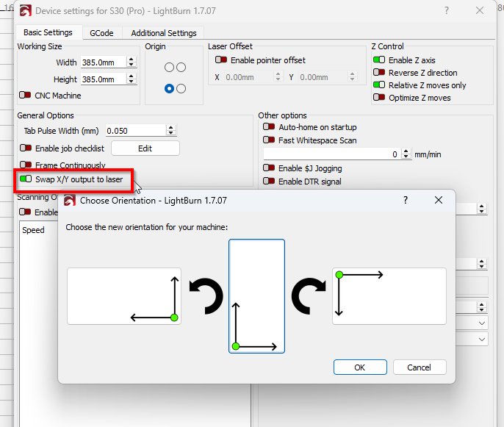Viewport: 504px width, 427px height.
Task: Click the mm/min spinner arrows
Action: [406, 154]
